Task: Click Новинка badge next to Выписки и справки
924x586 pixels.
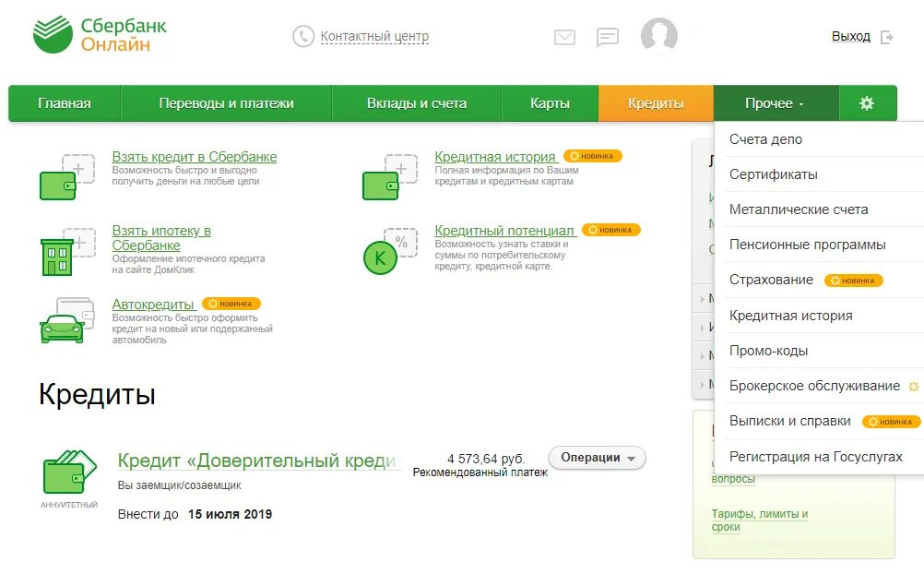Action: pyautogui.click(x=891, y=422)
